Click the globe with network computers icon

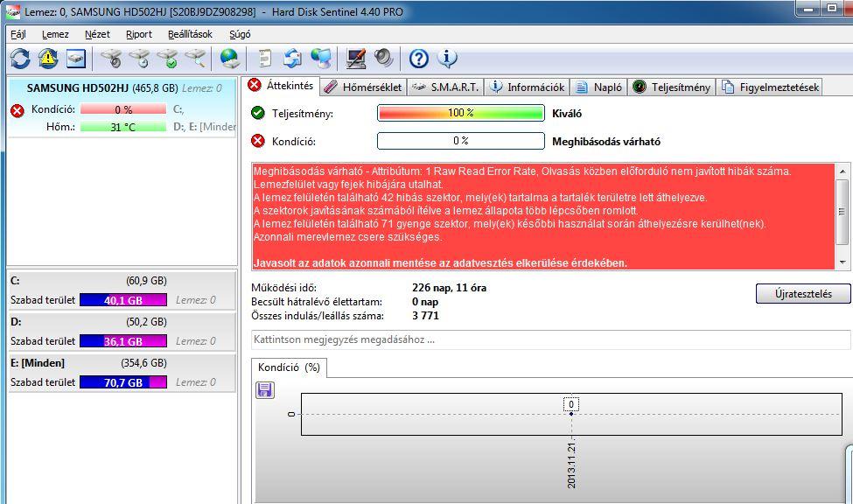pyautogui.click(x=321, y=59)
